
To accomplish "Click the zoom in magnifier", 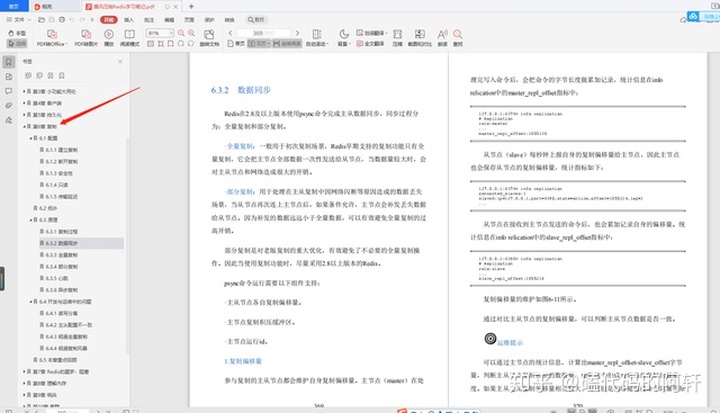I will click(191, 33).
